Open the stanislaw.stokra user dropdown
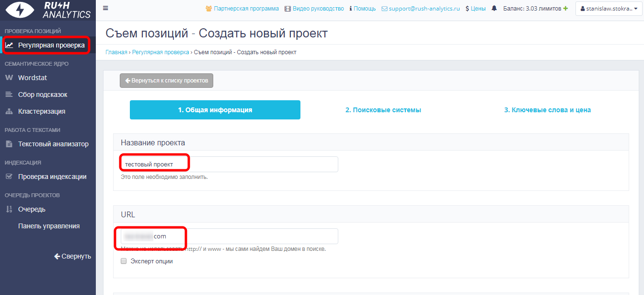 pyautogui.click(x=609, y=9)
